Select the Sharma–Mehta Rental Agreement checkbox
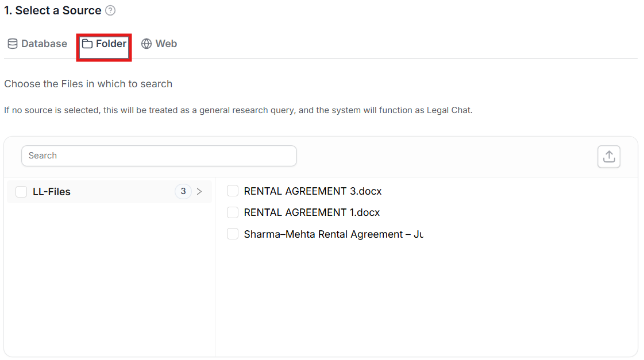This screenshot has height=360, width=644. (233, 234)
